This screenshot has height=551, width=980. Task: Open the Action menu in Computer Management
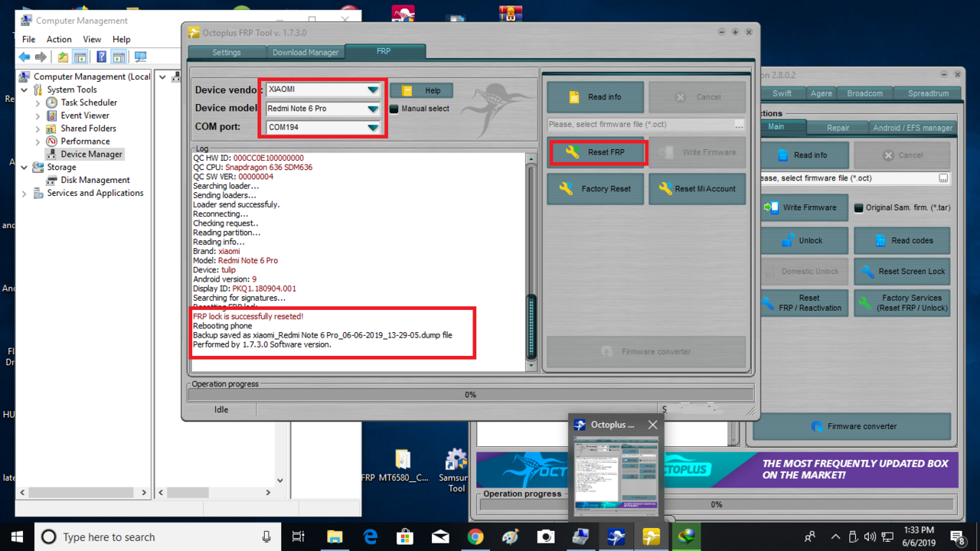pos(59,39)
